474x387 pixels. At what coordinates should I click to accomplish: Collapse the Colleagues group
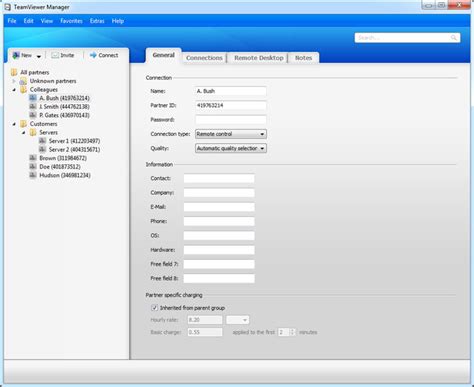point(14,90)
